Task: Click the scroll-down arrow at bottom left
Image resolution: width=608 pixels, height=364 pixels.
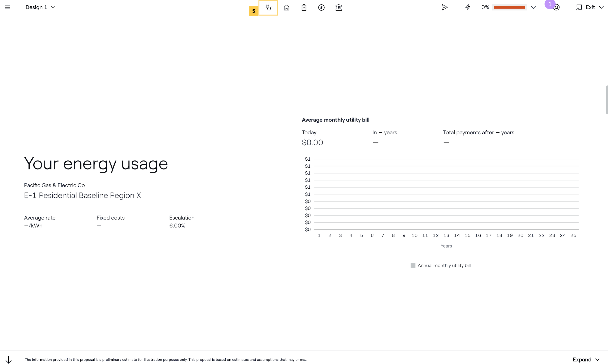Action: point(9,359)
